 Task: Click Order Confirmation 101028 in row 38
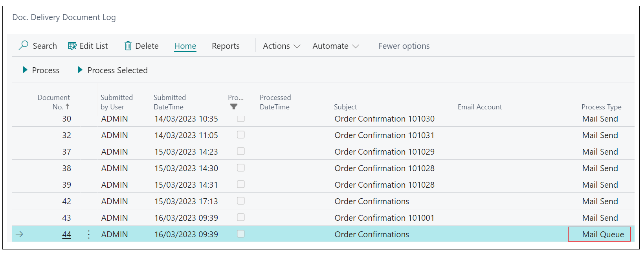coord(384,168)
